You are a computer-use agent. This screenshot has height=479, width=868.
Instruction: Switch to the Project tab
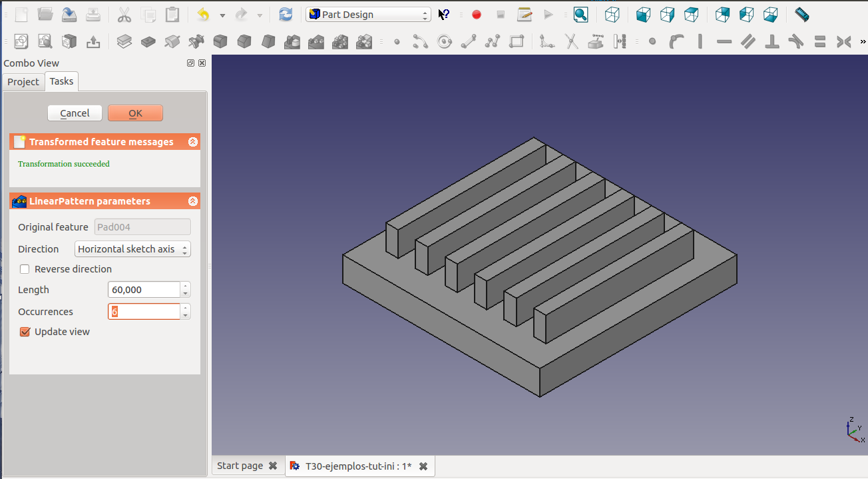(x=23, y=81)
